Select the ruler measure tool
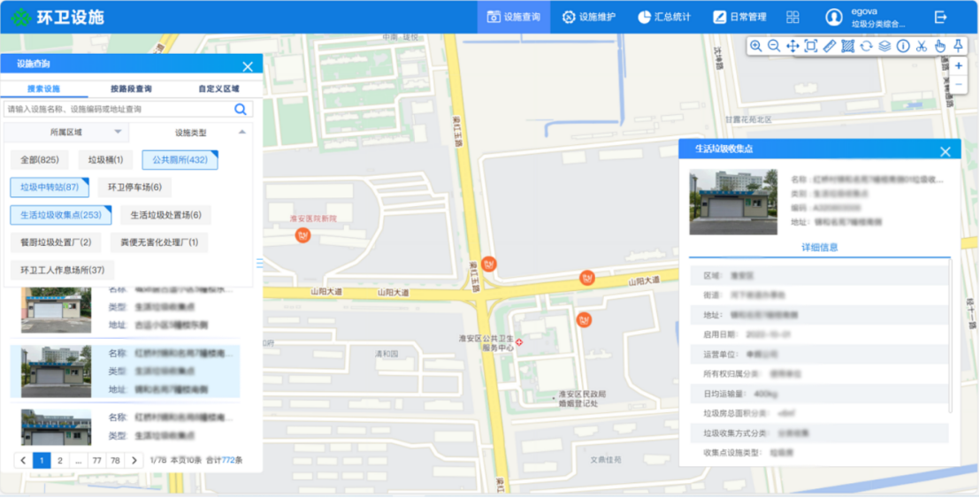 pyautogui.click(x=829, y=46)
